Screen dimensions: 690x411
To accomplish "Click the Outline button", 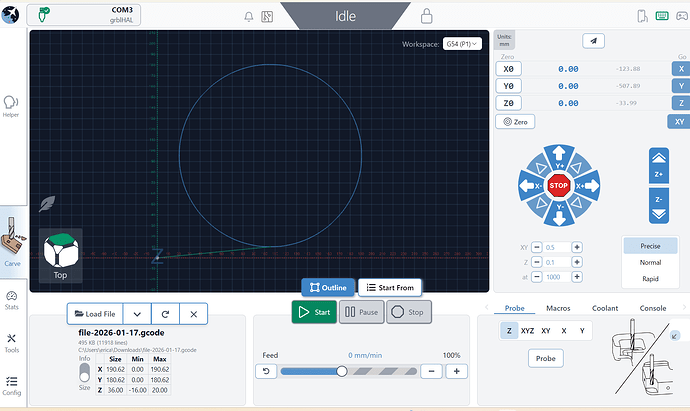I will tap(327, 288).
